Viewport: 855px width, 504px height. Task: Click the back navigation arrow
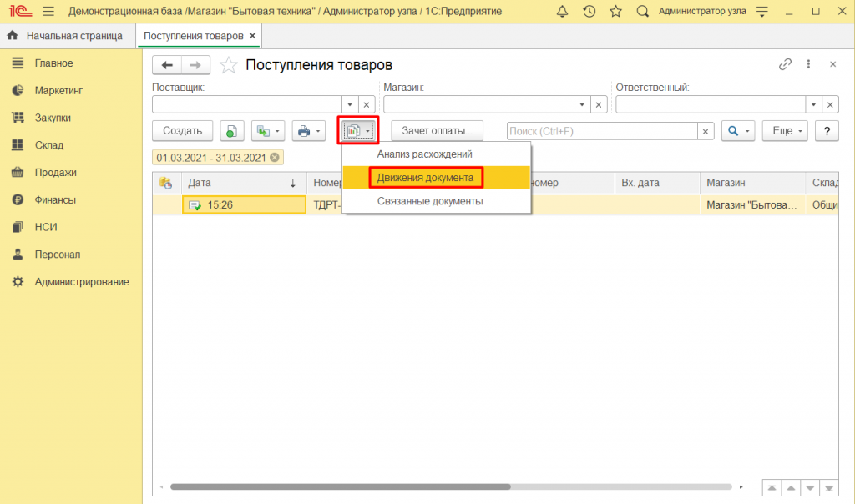[167, 65]
